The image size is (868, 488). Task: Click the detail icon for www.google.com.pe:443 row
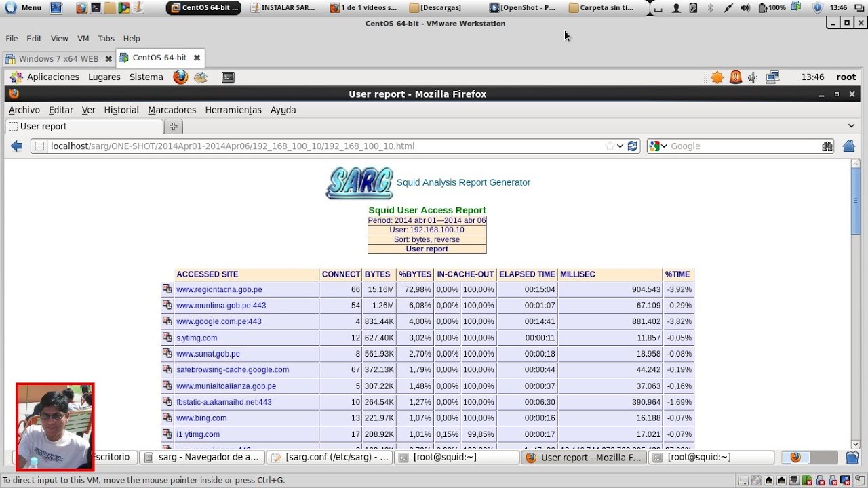(167, 321)
